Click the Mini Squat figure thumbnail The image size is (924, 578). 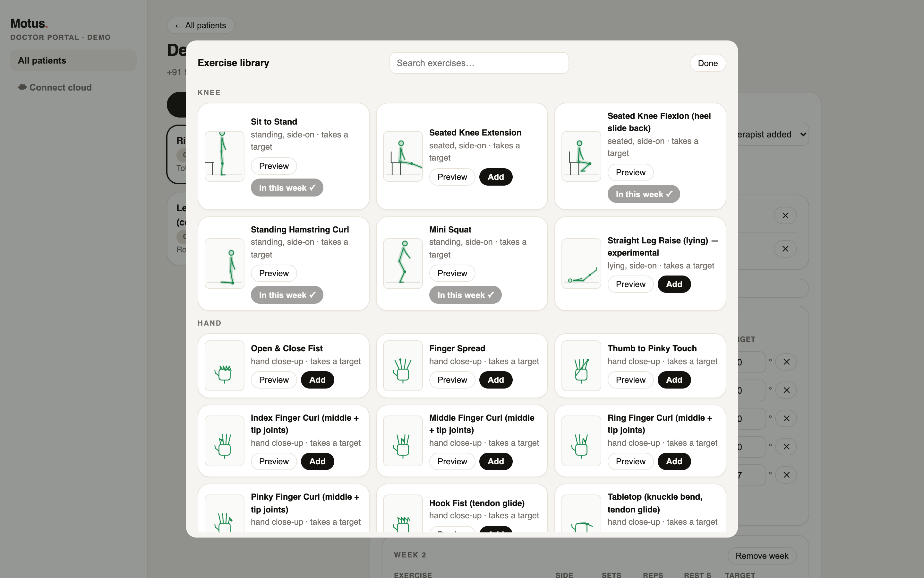pos(403,264)
